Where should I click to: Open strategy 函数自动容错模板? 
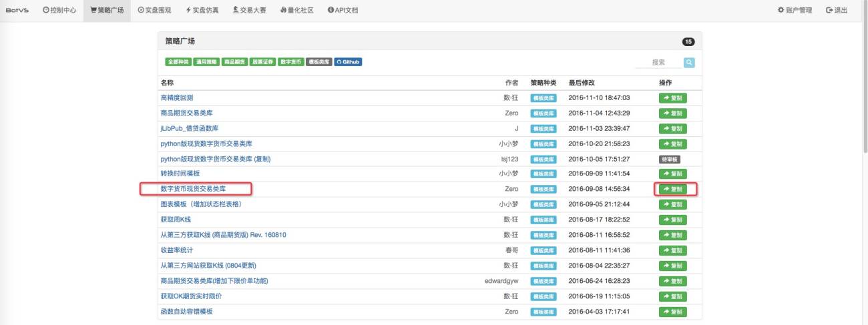tap(186, 312)
